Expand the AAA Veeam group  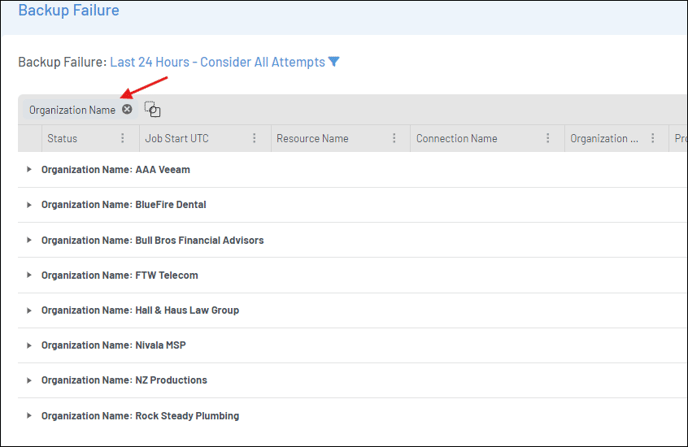[x=29, y=169]
